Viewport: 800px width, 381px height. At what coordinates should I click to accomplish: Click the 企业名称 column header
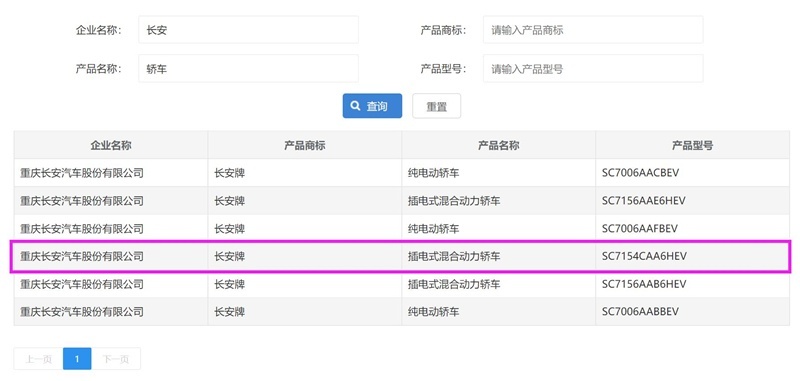(111, 145)
